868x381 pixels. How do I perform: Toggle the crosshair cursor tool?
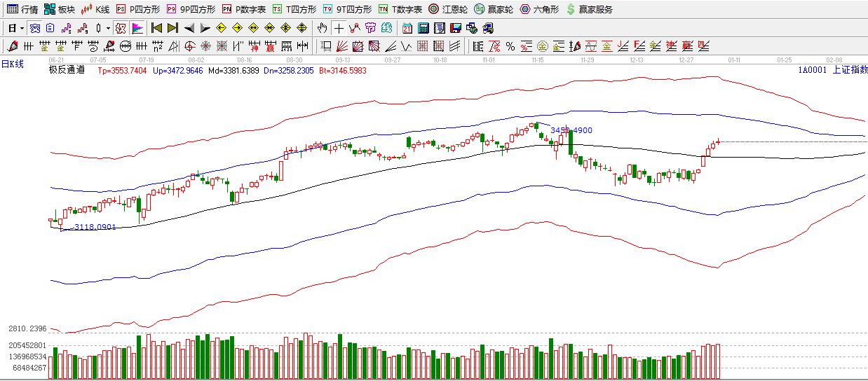tap(339, 29)
